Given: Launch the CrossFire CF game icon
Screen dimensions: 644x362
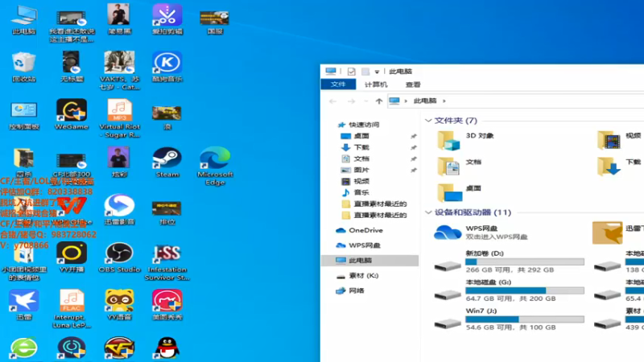Looking at the screenshot, I should click(119, 348).
